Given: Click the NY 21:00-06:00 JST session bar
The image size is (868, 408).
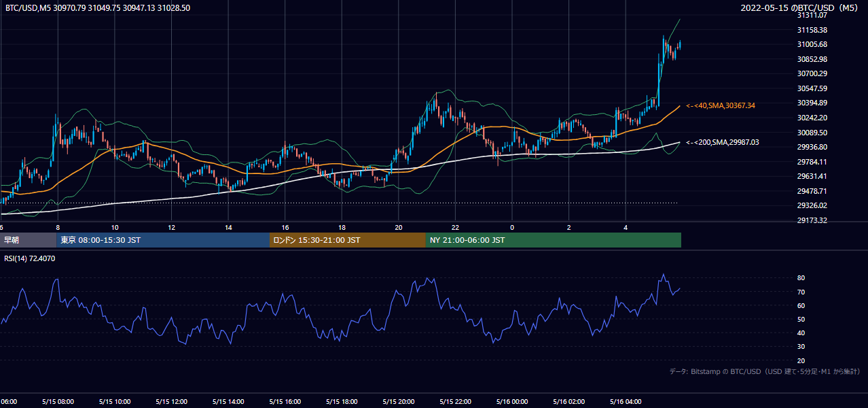Looking at the screenshot, I should point(554,240).
